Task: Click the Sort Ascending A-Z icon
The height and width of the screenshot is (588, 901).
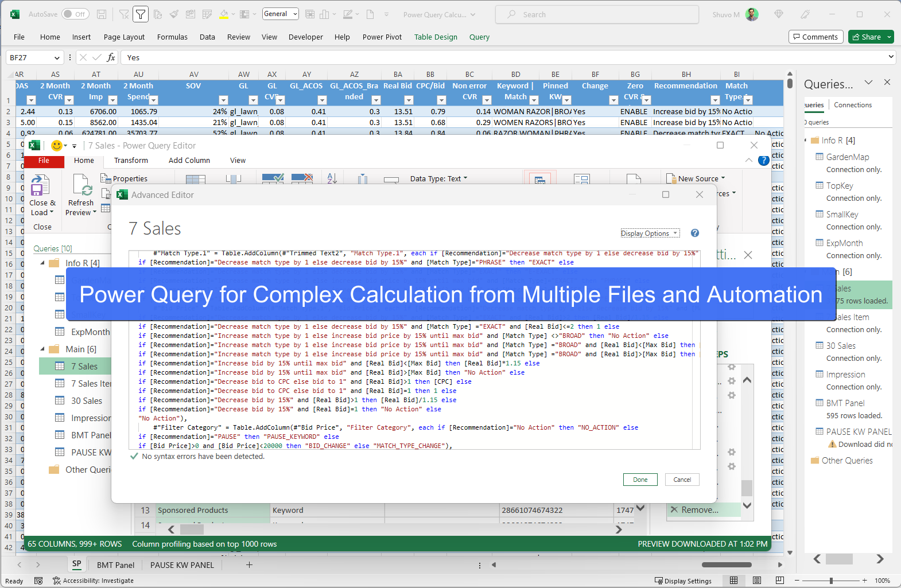Action: tap(332, 179)
